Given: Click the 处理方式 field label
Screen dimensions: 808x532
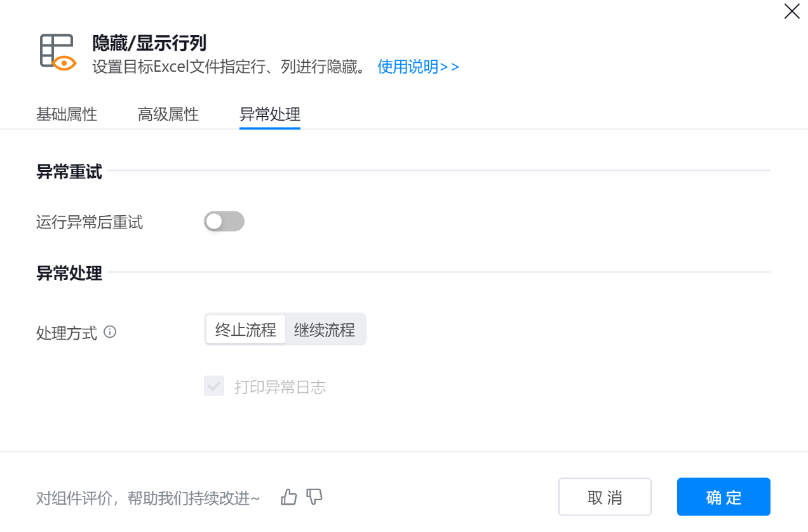Looking at the screenshot, I should pyautogui.click(x=67, y=333).
